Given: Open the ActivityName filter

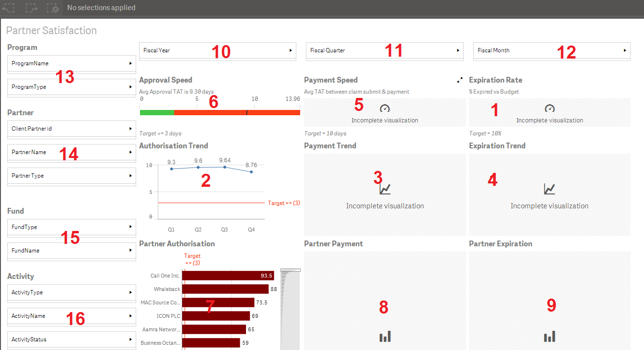Looking at the screenshot, I should [72, 316].
